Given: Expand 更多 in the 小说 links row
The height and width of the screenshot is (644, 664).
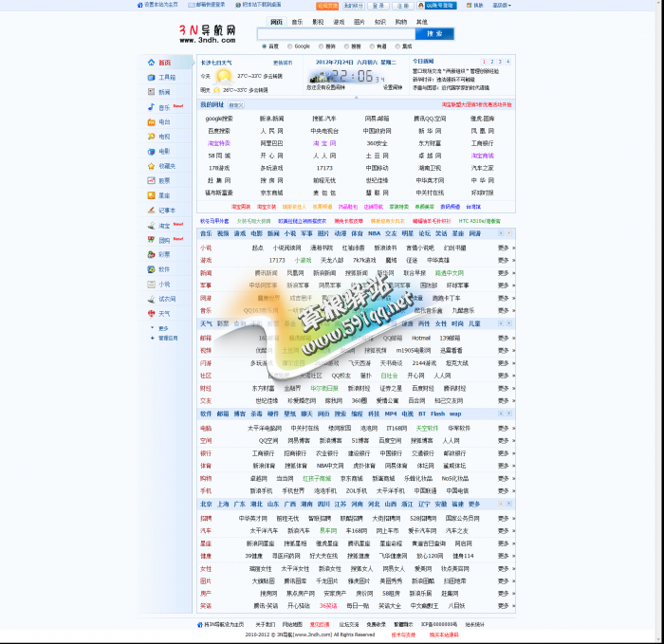Looking at the screenshot, I should (506, 248).
